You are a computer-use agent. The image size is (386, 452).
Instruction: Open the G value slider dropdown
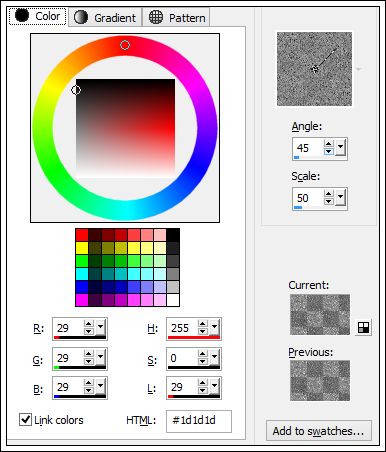[100, 357]
